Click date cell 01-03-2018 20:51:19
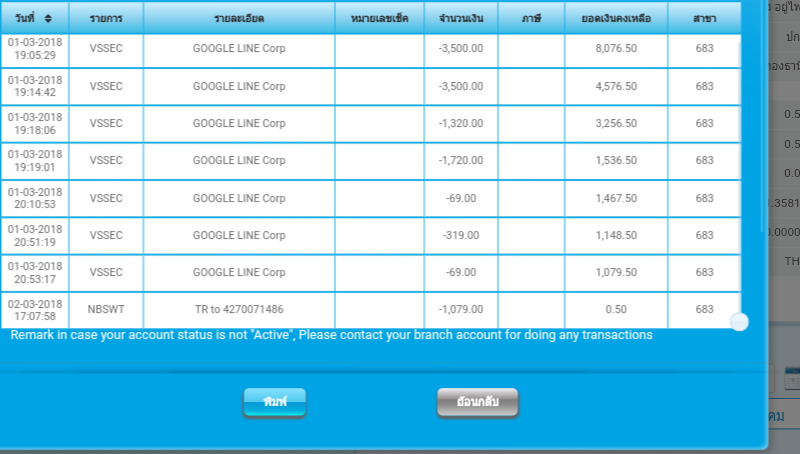Screen dimensions: 800x454 pyautogui.click(x=35, y=235)
